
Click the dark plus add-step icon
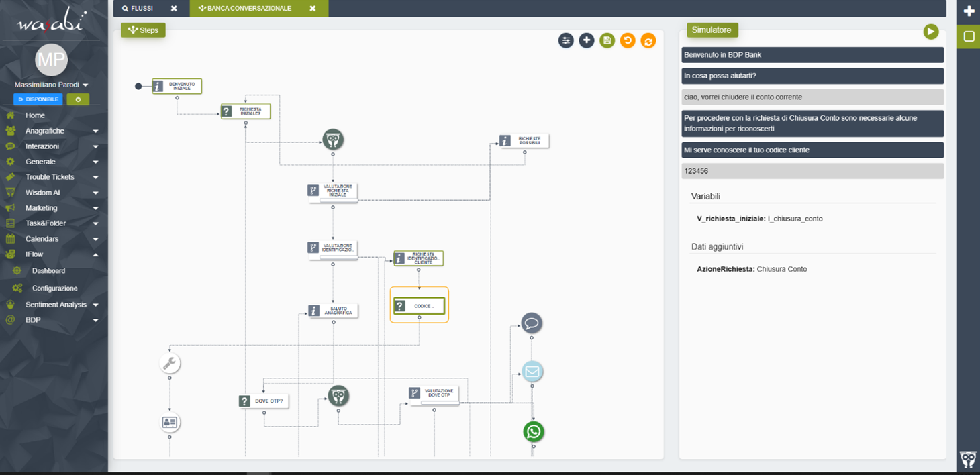pyautogui.click(x=587, y=41)
